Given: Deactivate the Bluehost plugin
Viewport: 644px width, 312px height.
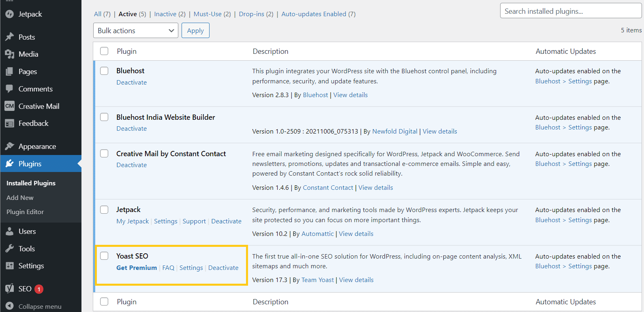Looking at the screenshot, I should point(132,82).
